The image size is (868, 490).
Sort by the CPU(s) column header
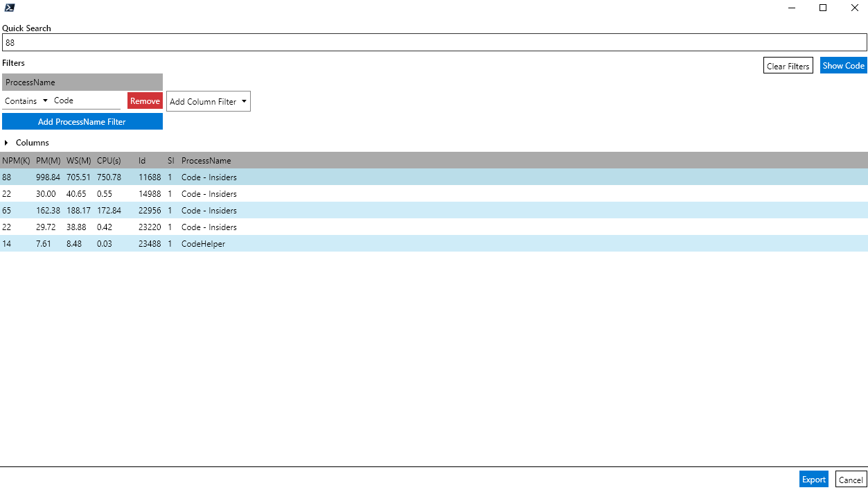click(109, 161)
